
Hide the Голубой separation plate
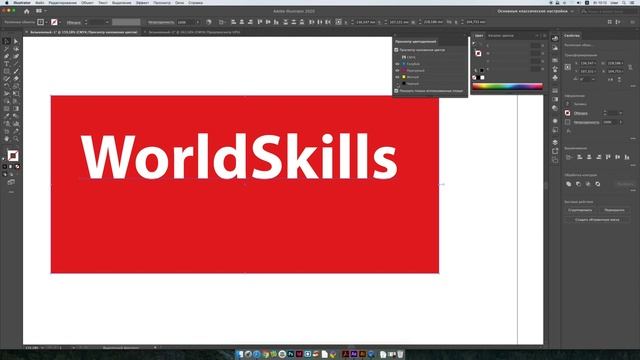click(x=397, y=64)
